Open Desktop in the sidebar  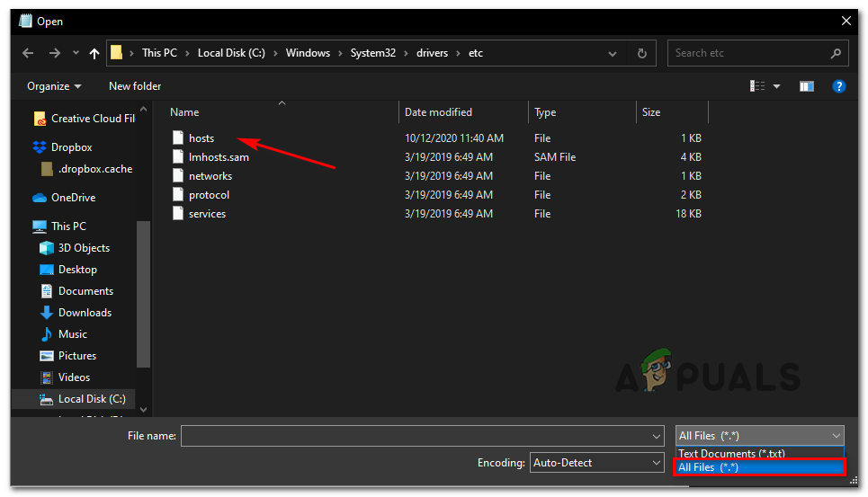pyautogui.click(x=68, y=270)
